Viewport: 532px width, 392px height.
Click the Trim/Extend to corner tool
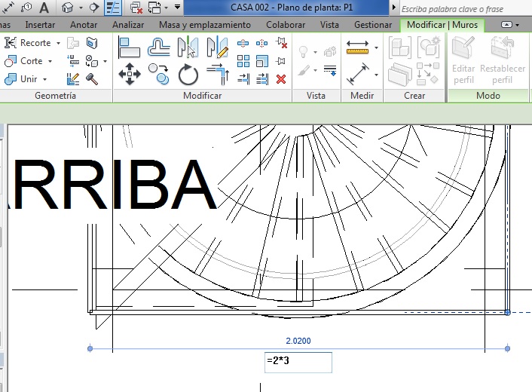(x=217, y=75)
